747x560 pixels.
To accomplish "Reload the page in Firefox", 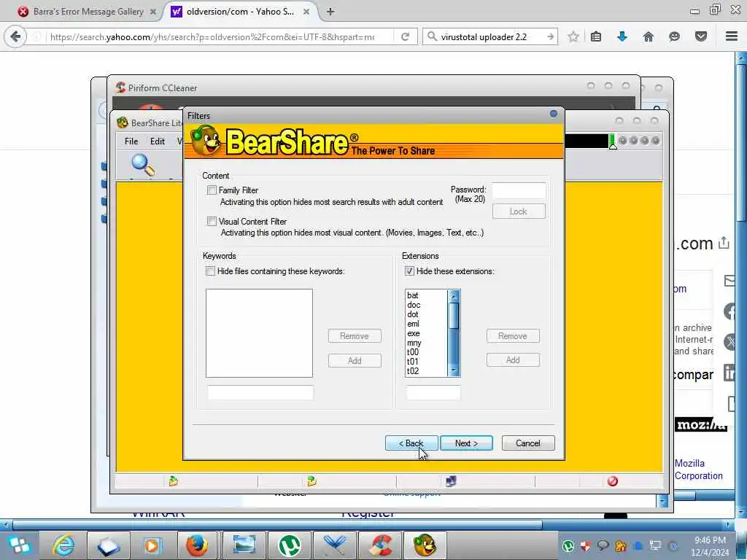I will click(x=406, y=36).
